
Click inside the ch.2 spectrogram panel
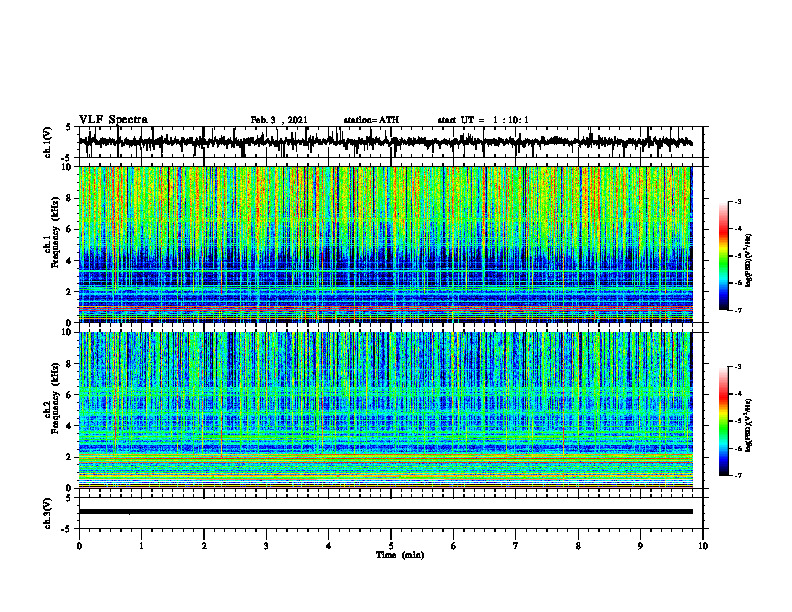click(385, 410)
